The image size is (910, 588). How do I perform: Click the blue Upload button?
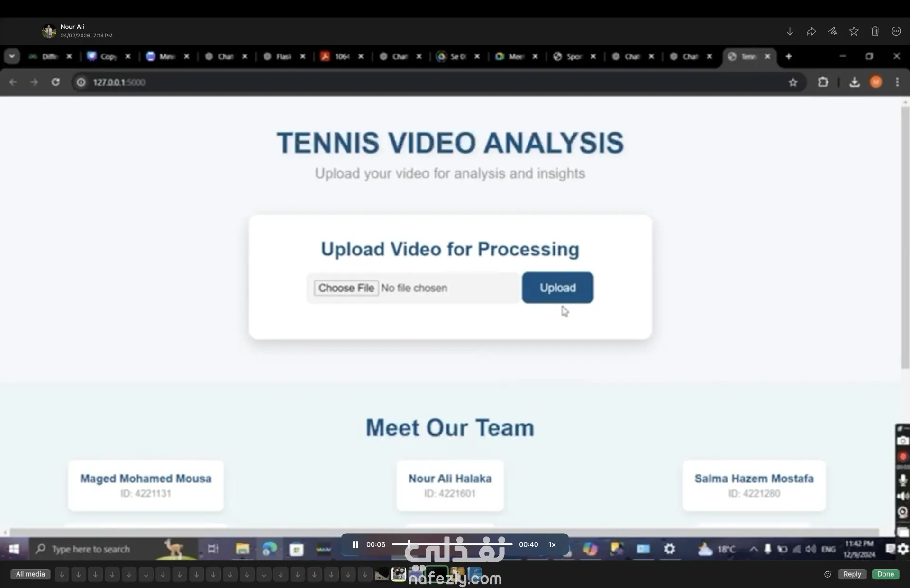click(x=557, y=288)
